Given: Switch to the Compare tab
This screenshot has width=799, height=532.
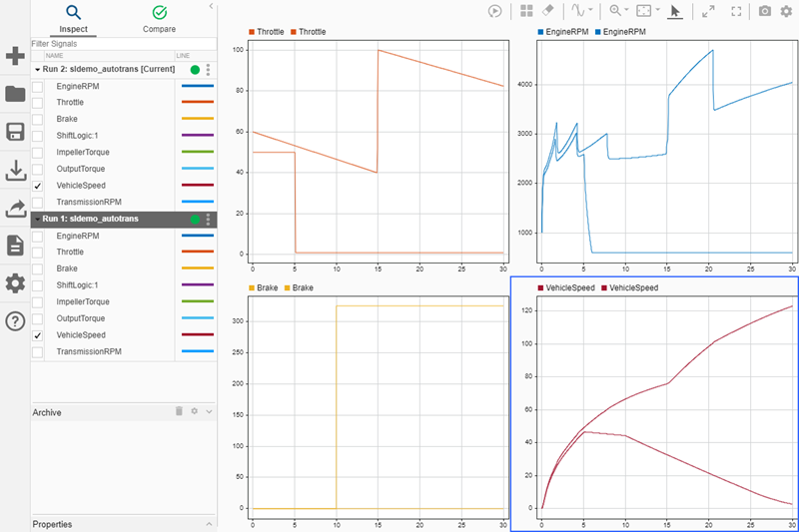Looking at the screenshot, I should 159,18.
